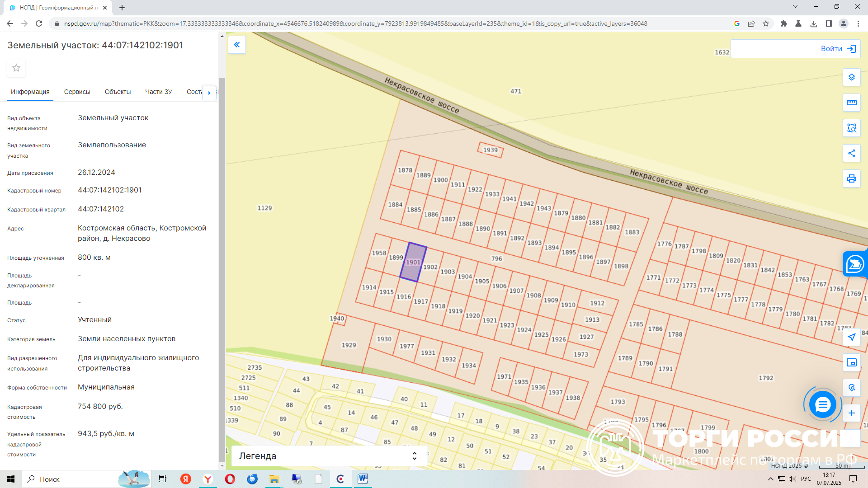Zoom in with the plus button

(x=851, y=413)
